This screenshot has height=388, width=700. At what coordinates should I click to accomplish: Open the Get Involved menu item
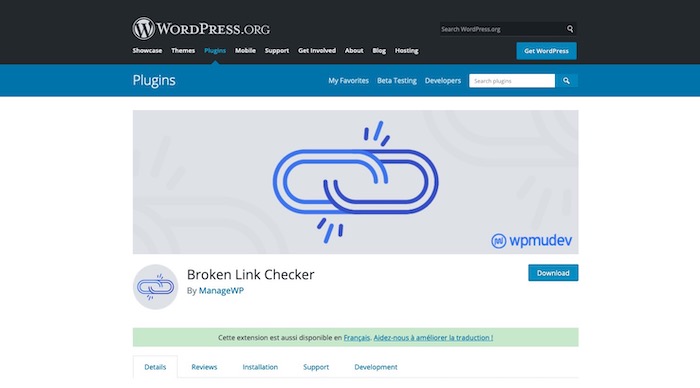[x=317, y=50]
